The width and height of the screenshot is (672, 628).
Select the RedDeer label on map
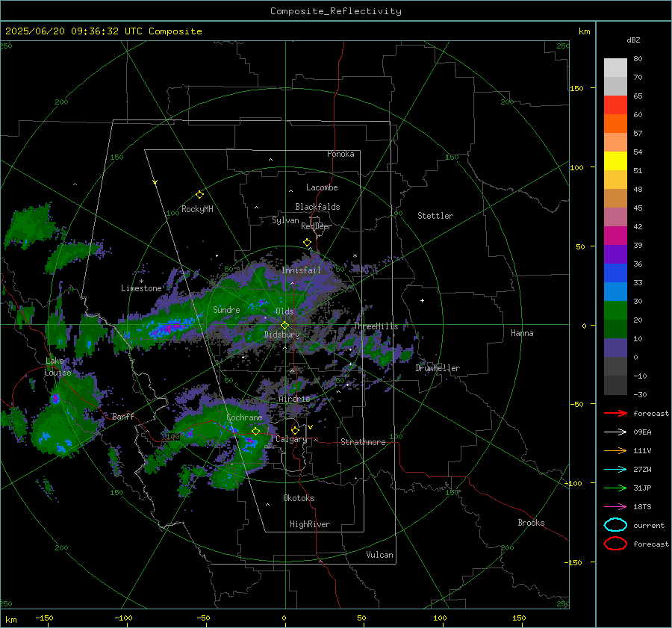pyautogui.click(x=317, y=226)
